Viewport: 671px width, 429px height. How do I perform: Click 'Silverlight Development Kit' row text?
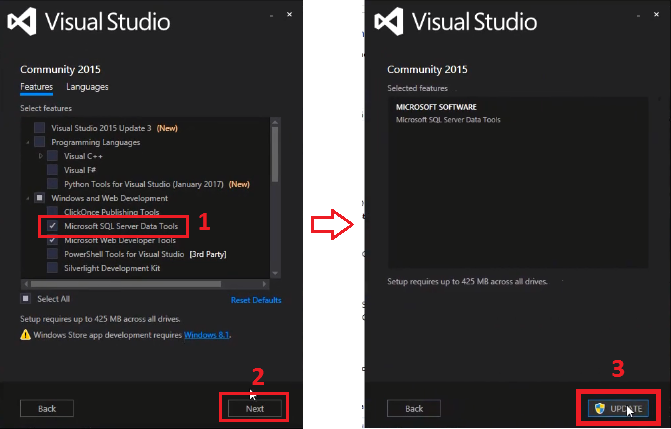pos(112,268)
